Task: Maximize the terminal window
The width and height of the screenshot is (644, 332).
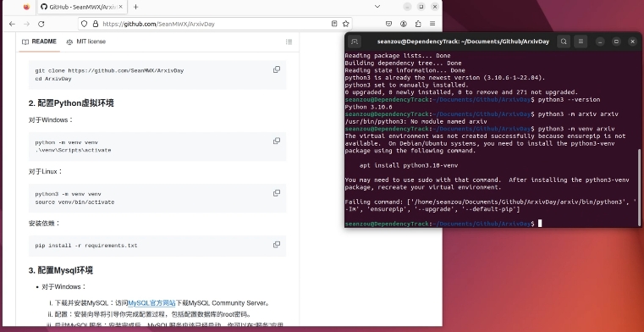Action: pyautogui.click(x=616, y=41)
